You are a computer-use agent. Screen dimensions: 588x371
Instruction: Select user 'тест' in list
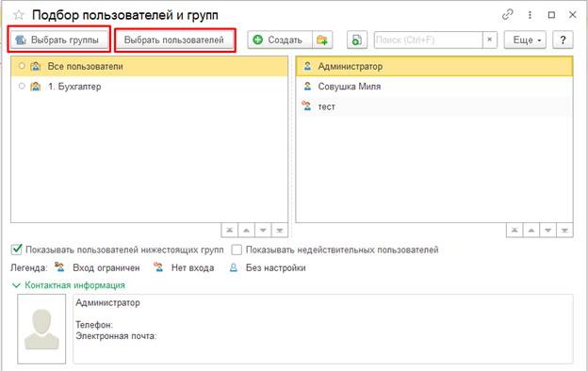coord(434,106)
